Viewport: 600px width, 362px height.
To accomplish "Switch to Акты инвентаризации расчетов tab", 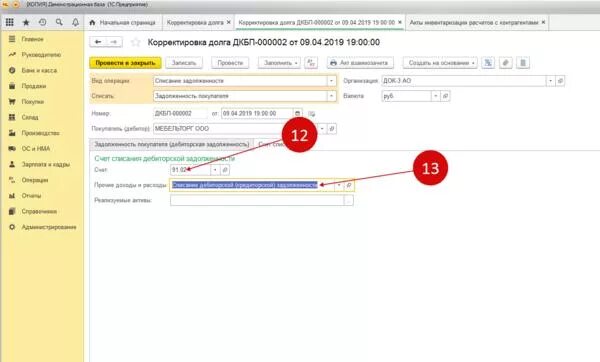I will pos(473,23).
